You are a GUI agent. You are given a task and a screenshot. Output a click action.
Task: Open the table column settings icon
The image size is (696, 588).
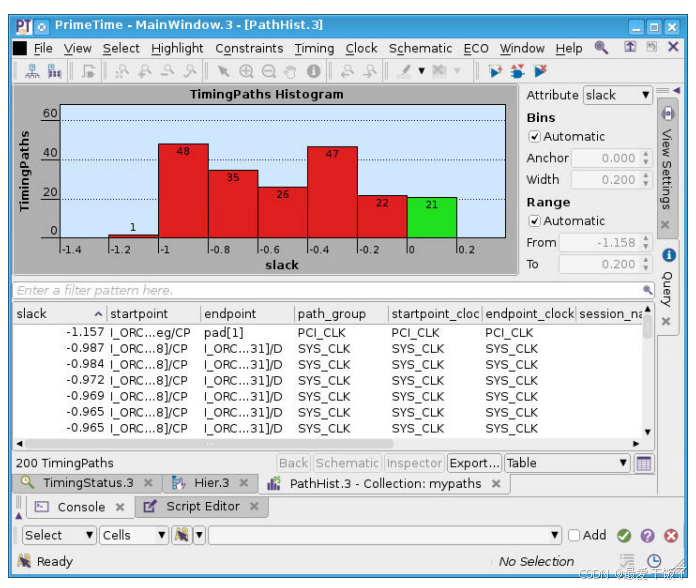tap(644, 463)
